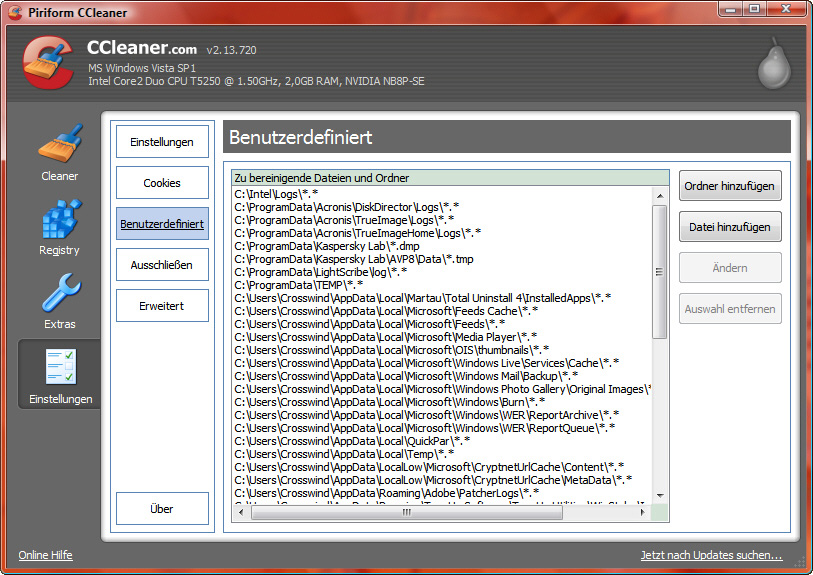Viewport: 813px width, 575px height.
Task: Click the Ordner hinzufügen button
Action: 729,186
